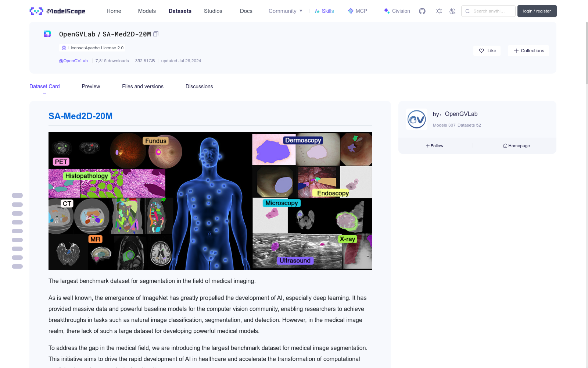Toggle the light/dark theme sun icon
Viewport: 588px width, 368px height.
(x=439, y=11)
